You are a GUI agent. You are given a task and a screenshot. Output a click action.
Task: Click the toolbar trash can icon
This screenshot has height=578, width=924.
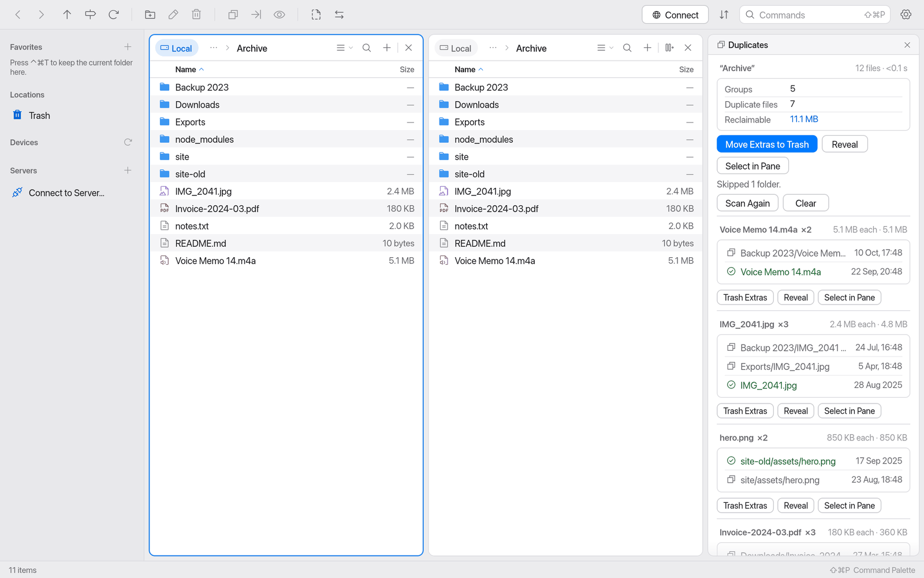196,14
